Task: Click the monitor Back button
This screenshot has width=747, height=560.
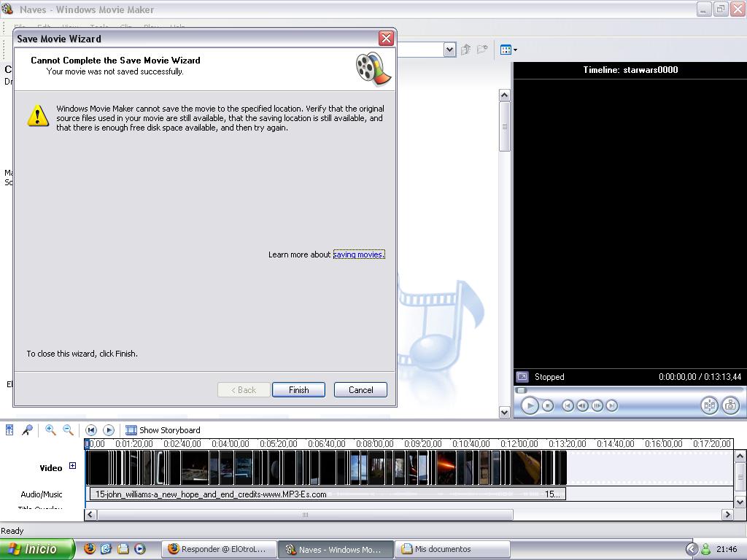Action: pyautogui.click(x=568, y=405)
